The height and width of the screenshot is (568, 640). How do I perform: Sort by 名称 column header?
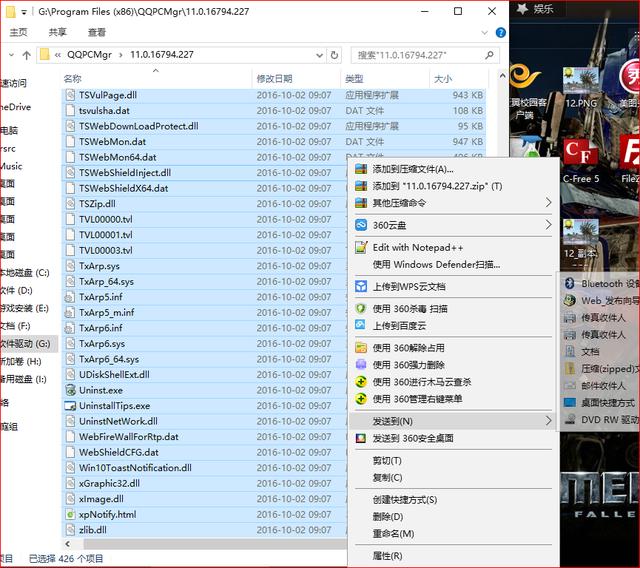tap(73, 79)
